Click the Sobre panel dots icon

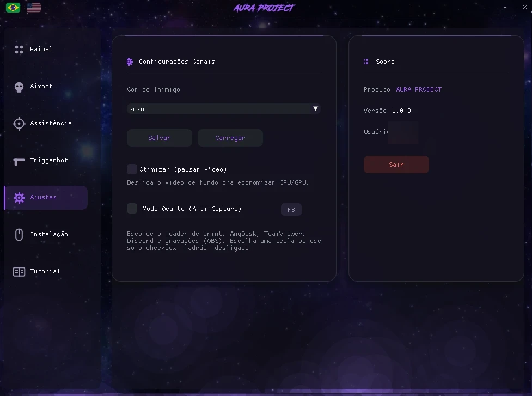pos(366,62)
